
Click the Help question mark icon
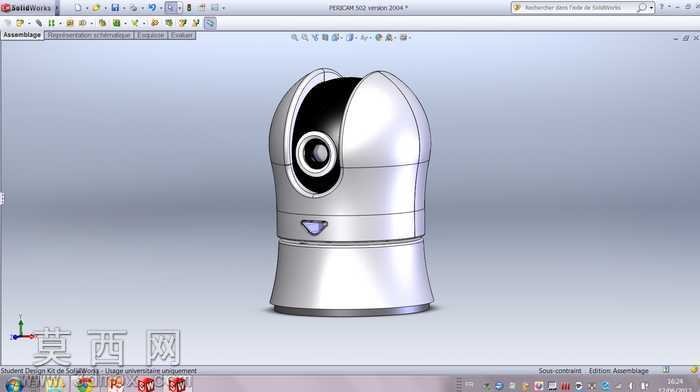(662, 7)
